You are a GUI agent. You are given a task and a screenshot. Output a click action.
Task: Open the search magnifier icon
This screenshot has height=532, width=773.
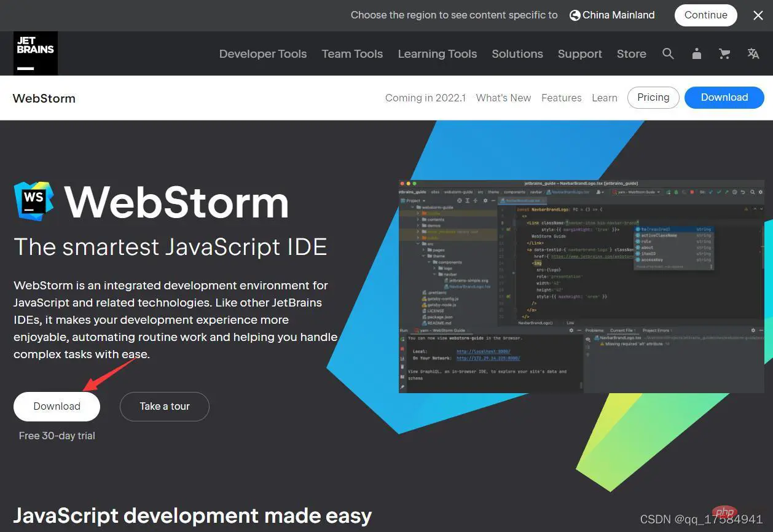pyautogui.click(x=668, y=54)
